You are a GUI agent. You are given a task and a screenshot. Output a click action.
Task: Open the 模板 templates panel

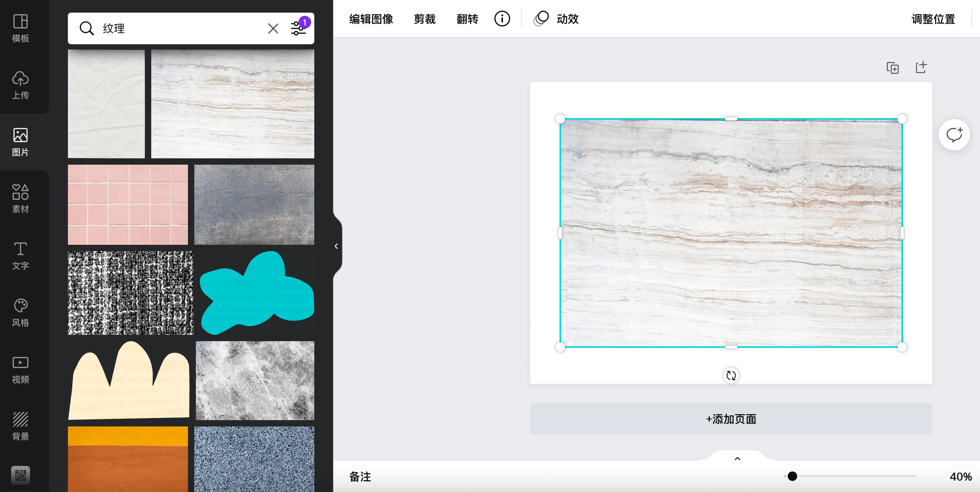[21, 28]
